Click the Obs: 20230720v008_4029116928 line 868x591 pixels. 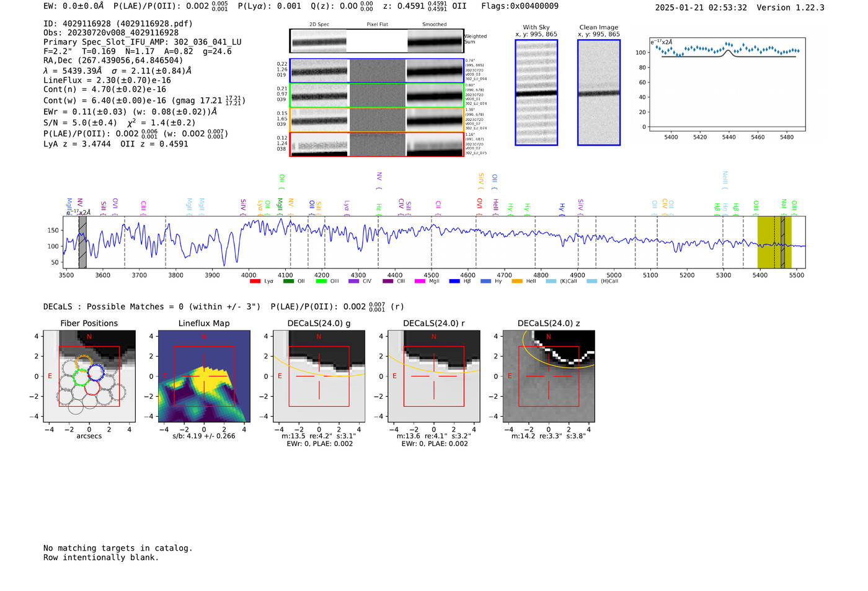tap(111, 33)
